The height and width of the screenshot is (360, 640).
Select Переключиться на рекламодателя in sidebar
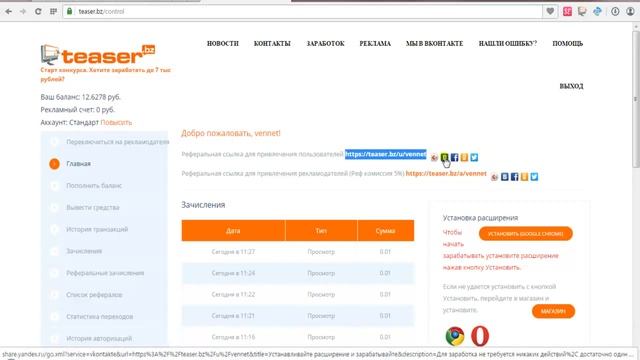118,142
